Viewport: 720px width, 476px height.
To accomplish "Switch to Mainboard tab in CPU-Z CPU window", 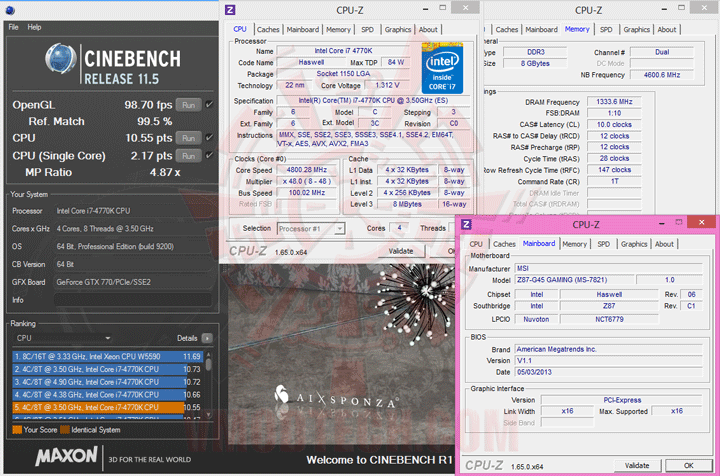I will 303,29.
